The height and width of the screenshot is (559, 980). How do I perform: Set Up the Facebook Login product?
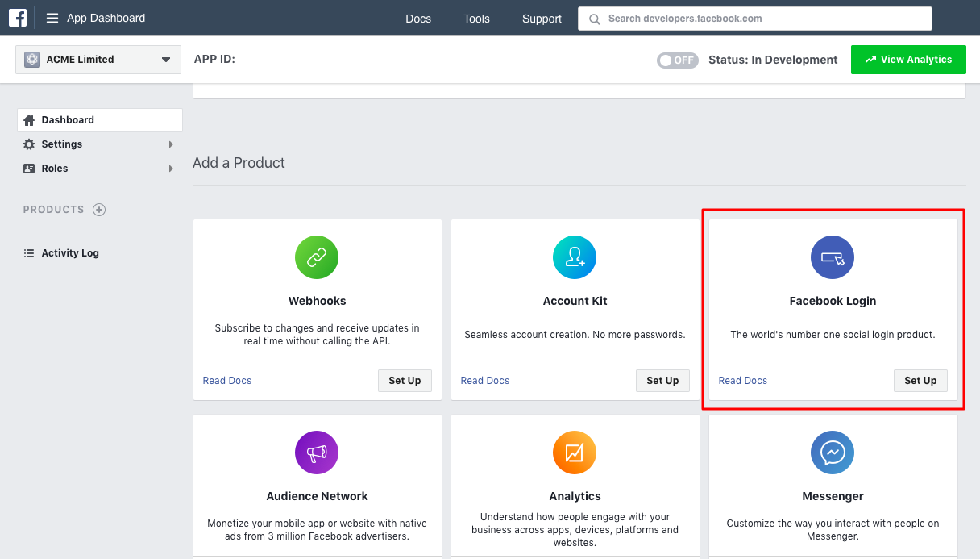click(x=920, y=381)
